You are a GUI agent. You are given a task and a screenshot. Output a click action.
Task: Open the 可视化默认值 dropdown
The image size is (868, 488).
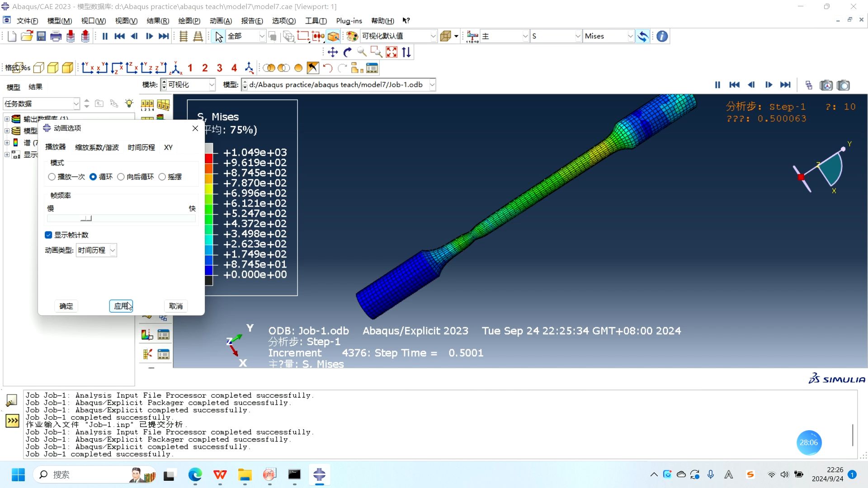click(398, 36)
